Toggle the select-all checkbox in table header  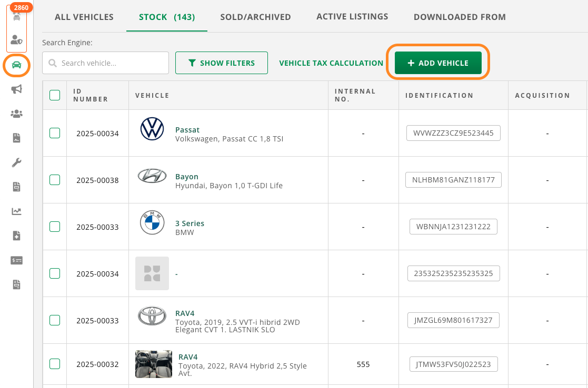point(55,95)
